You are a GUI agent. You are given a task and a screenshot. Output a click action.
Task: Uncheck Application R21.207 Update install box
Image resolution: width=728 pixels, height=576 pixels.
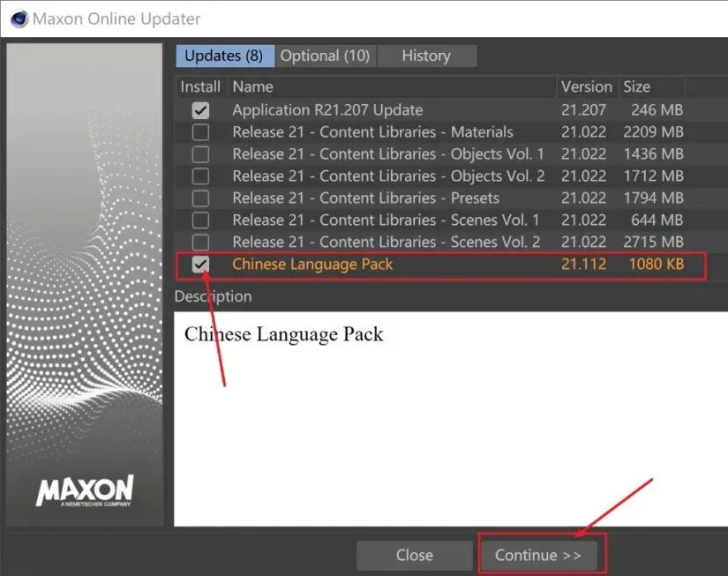[200, 110]
